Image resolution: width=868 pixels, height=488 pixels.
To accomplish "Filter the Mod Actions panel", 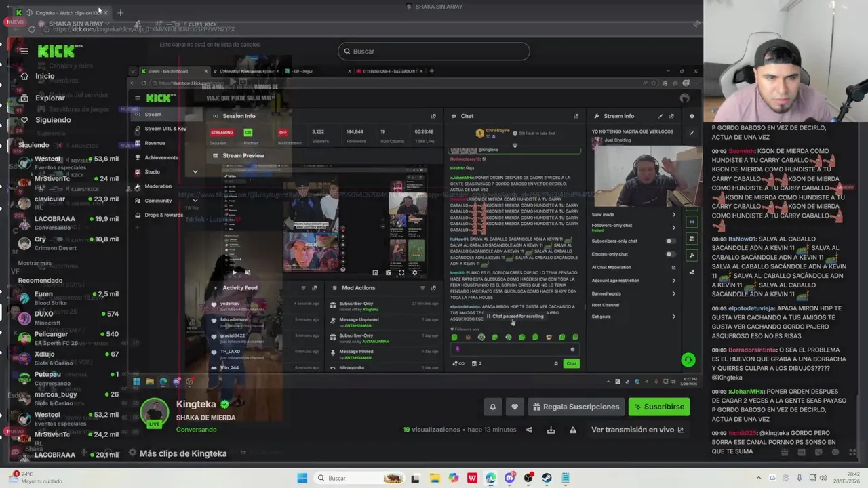I will pyautogui.click(x=422, y=288).
